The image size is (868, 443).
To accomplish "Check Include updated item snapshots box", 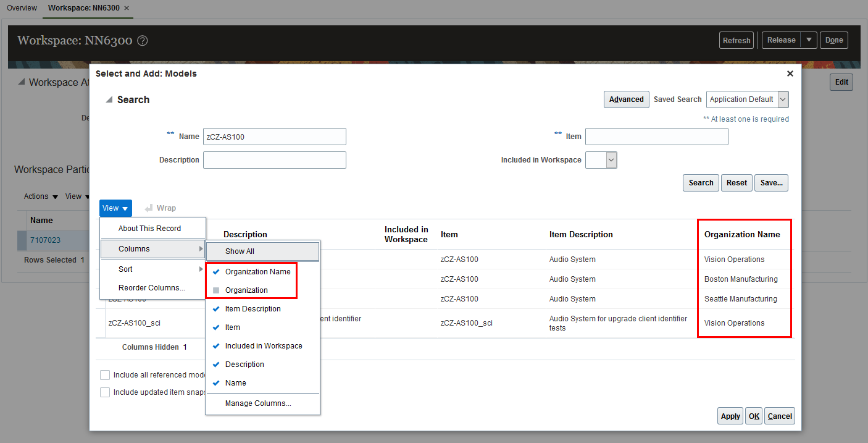I will tap(105, 392).
